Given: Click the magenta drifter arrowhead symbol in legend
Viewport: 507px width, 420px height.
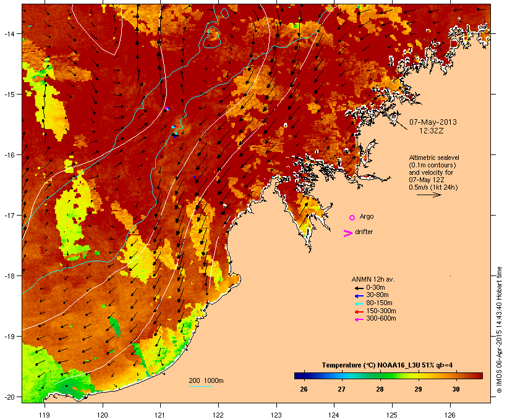Looking at the screenshot, I should [347, 233].
